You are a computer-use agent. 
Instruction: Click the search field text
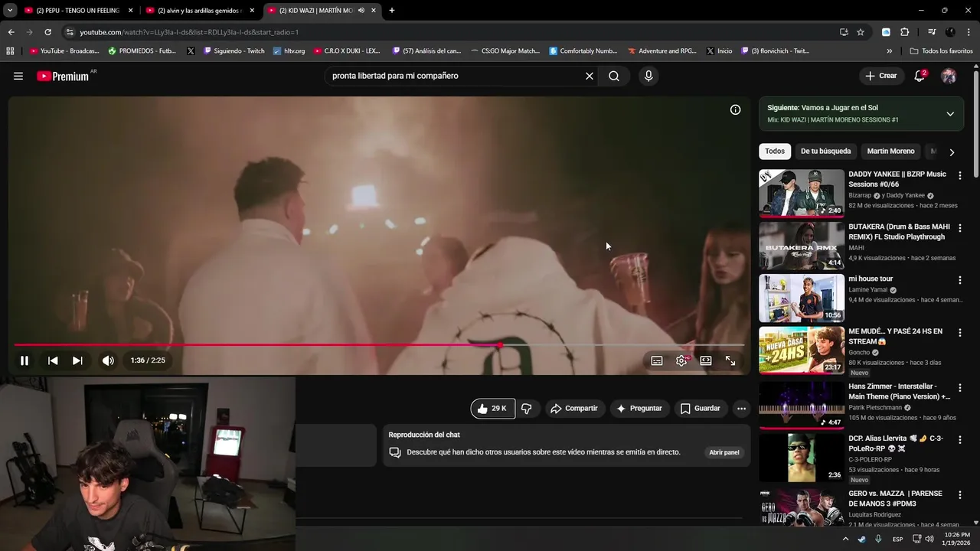point(395,76)
